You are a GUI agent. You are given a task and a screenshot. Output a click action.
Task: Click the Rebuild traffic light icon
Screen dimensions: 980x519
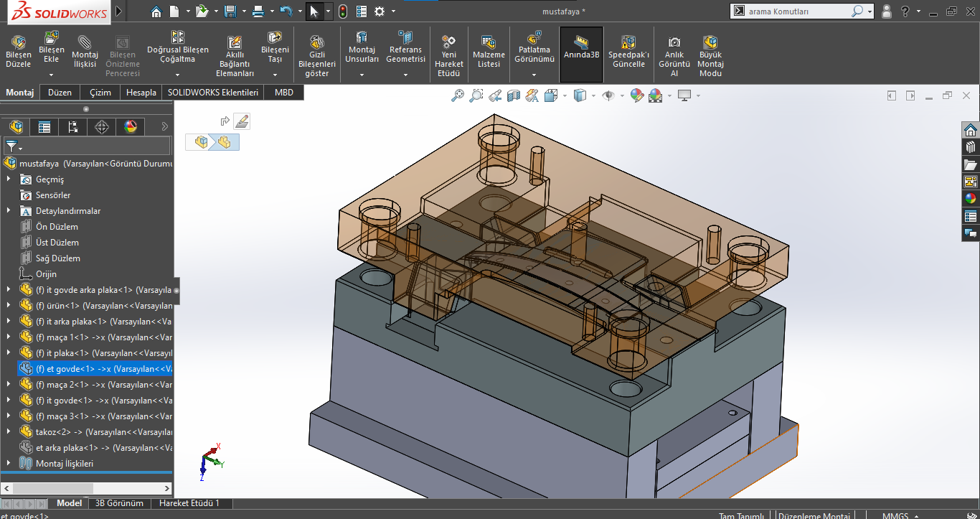tap(343, 11)
